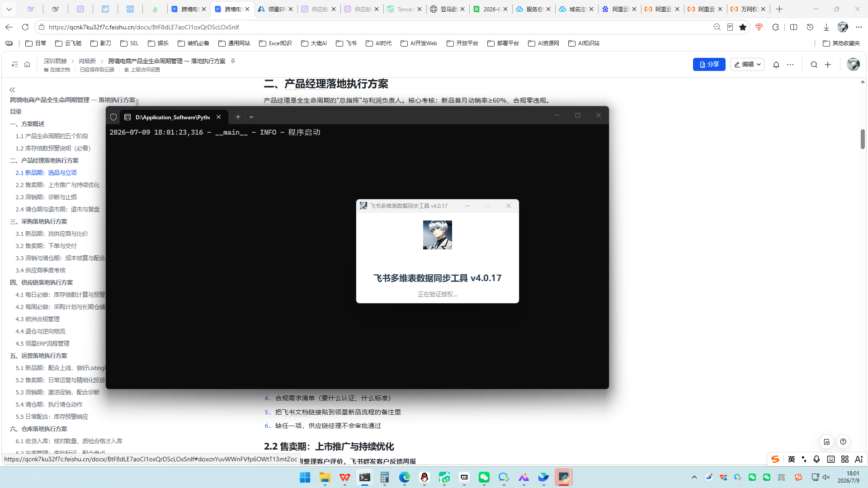
Task: Select outline heading 二、产品经理落地执行方案
Action: [44, 160]
